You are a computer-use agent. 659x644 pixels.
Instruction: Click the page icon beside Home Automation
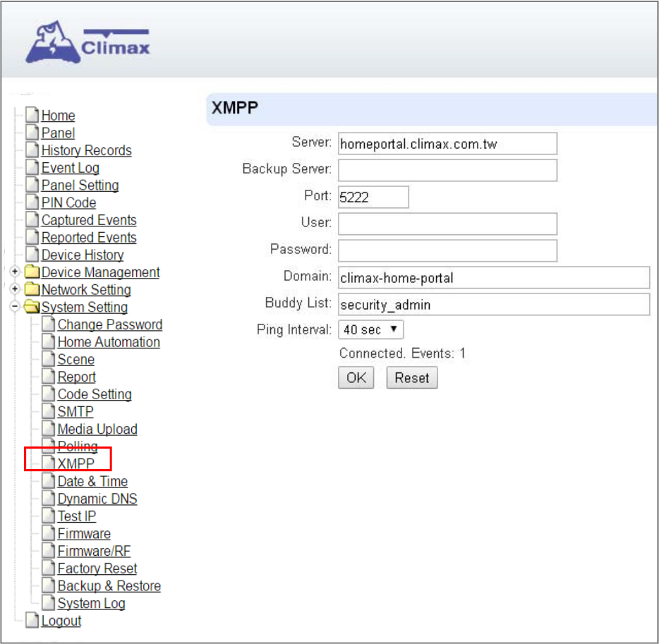click(49, 341)
